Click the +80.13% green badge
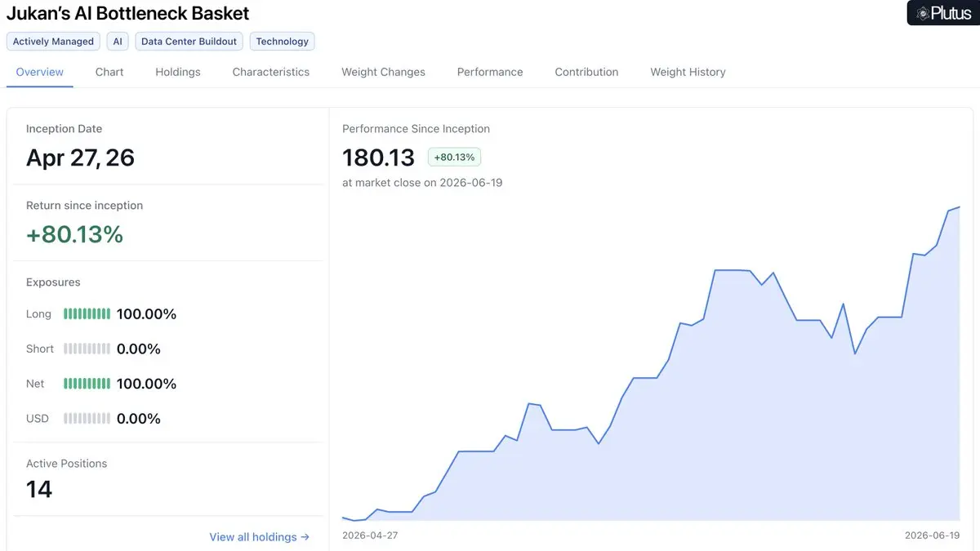This screenshot has height=551, width=980. click(454, 157)
